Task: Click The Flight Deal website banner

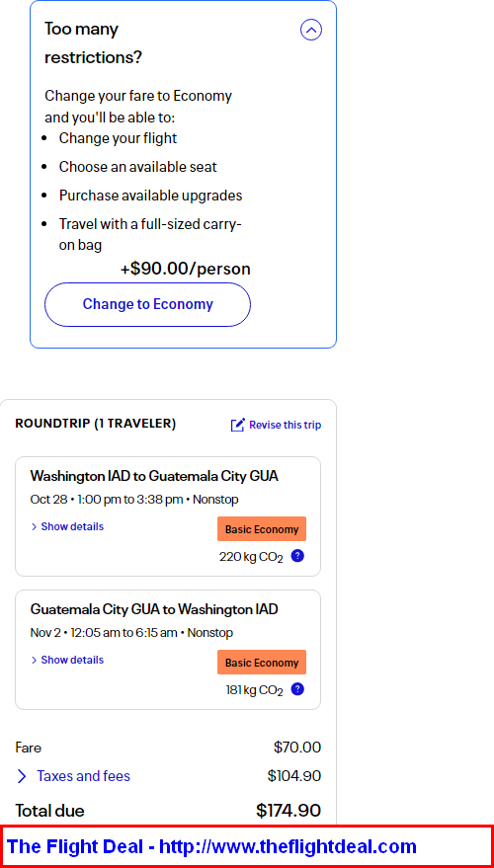Action: 247,846
